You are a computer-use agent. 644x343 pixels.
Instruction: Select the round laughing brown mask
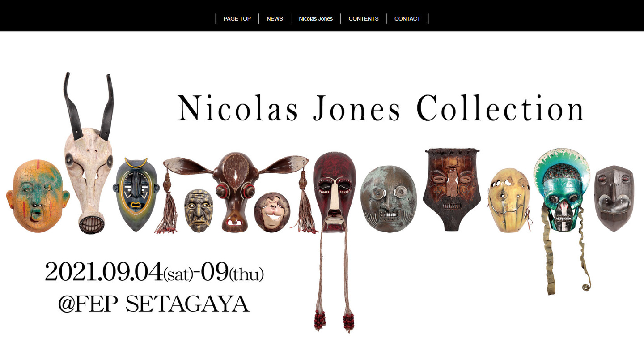tap(272, 212)
